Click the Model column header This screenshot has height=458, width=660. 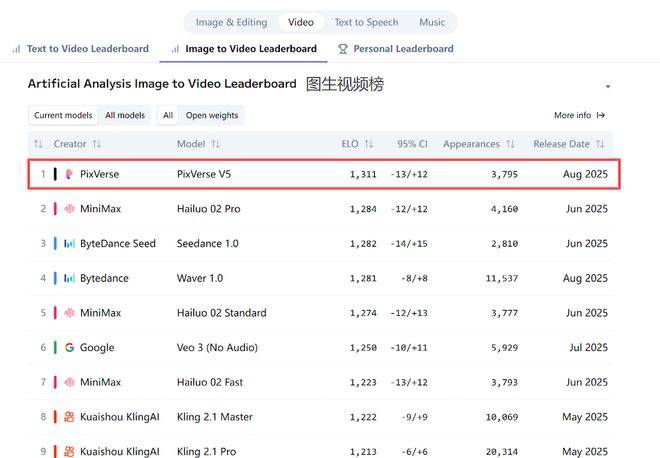[191, 144]
